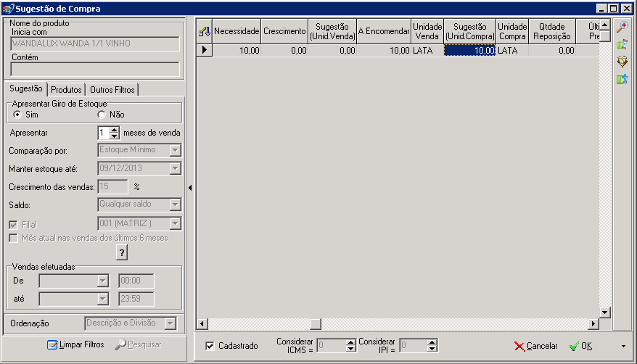Increase the Considerar ICMS value
Viewport: 637px width, 364px height.
[350, 342]
